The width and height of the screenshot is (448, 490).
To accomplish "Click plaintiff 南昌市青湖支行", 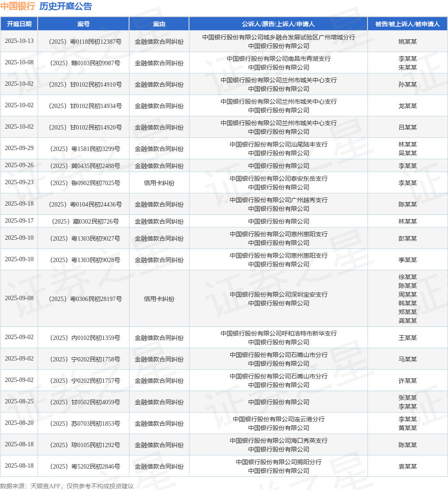I will pos(279,59).
